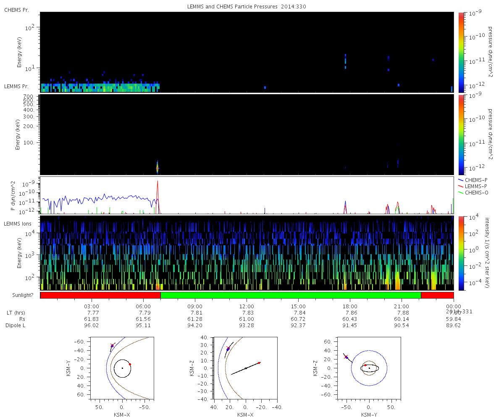Click the red pressure peak in the line plot
Image resolution: width=504 pixels, height=420 pixels.
coord(157,182)
